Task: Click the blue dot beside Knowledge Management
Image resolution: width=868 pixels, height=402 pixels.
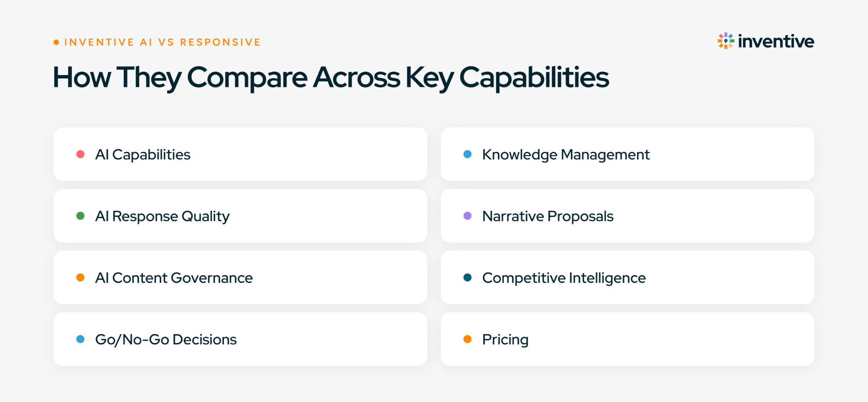Action: [467, 154]
